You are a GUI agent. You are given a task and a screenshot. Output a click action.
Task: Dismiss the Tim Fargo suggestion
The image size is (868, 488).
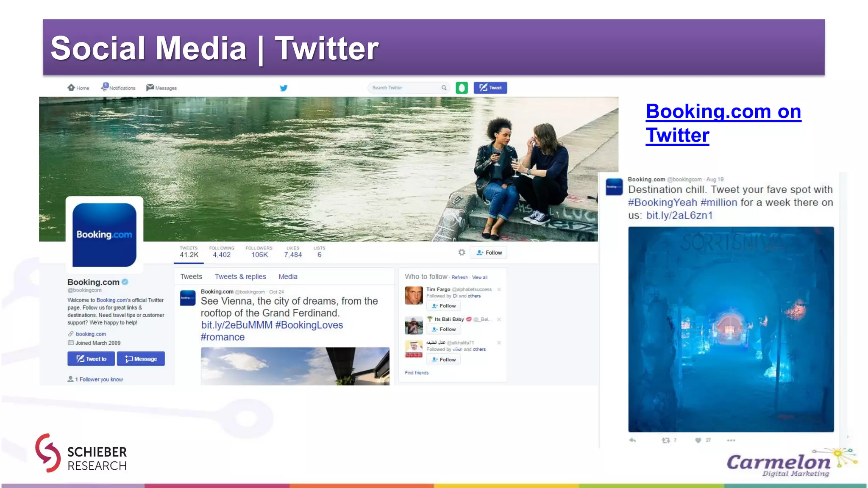499,289
